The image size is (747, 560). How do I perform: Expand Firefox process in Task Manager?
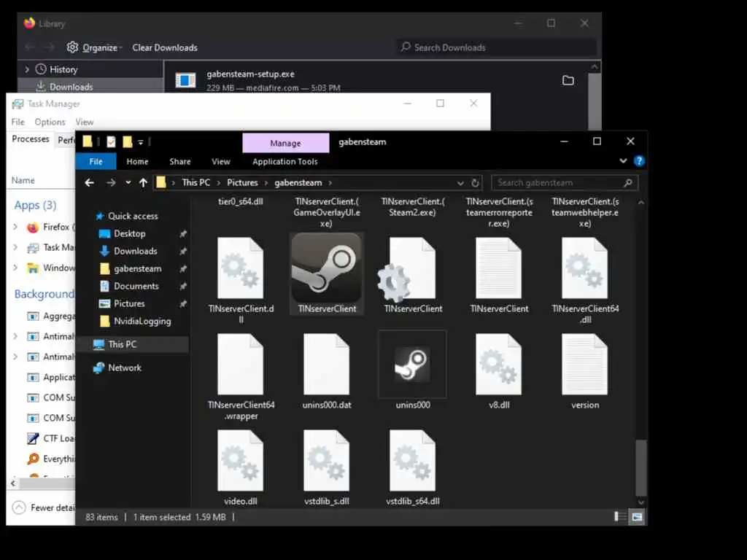coord(15,227)
